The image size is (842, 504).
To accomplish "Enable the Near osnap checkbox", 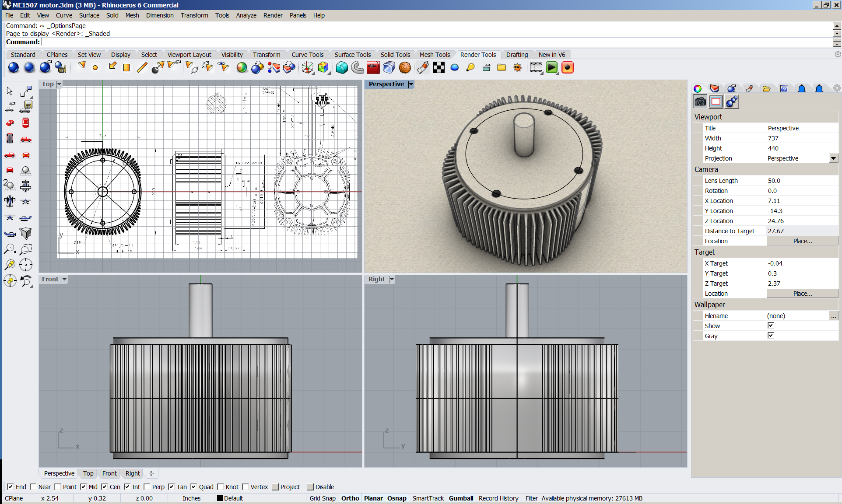I will click(33, 486).
